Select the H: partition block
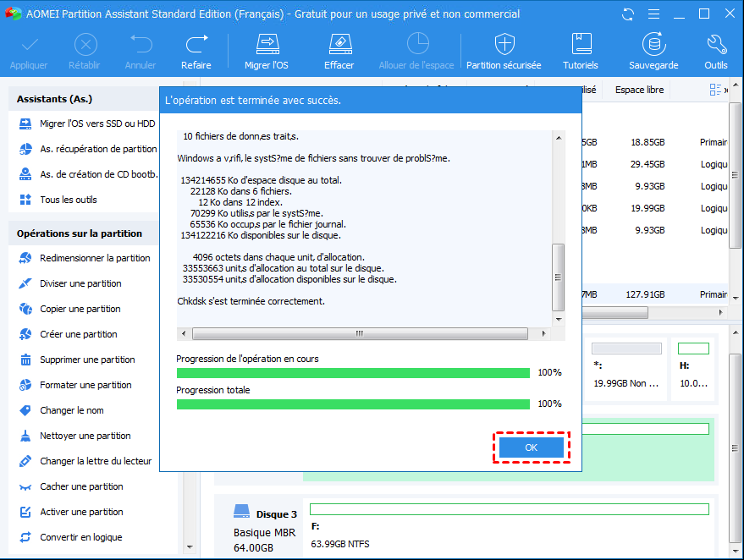The image size is (744, 560). pyautogui.click(x=693, y=369)
